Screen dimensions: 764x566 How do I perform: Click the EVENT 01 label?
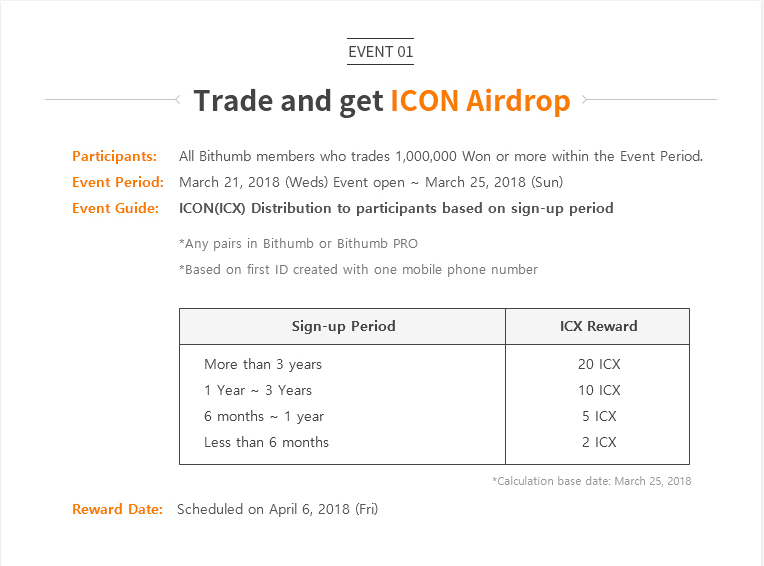point(381,52)
